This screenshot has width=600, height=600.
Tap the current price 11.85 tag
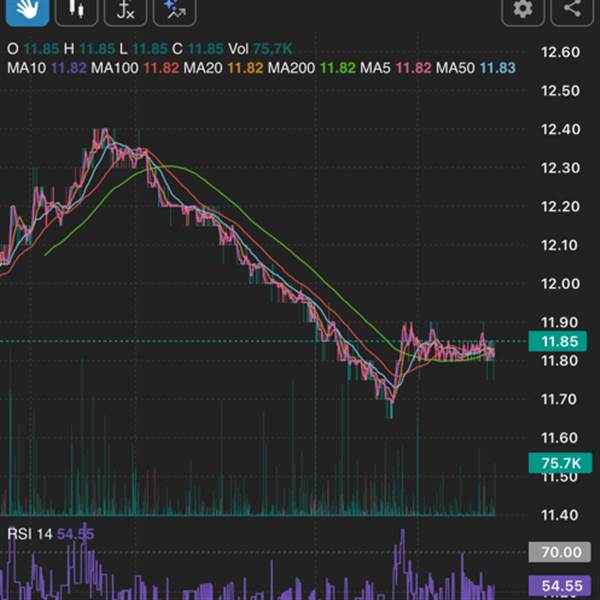tap(558, 341)
